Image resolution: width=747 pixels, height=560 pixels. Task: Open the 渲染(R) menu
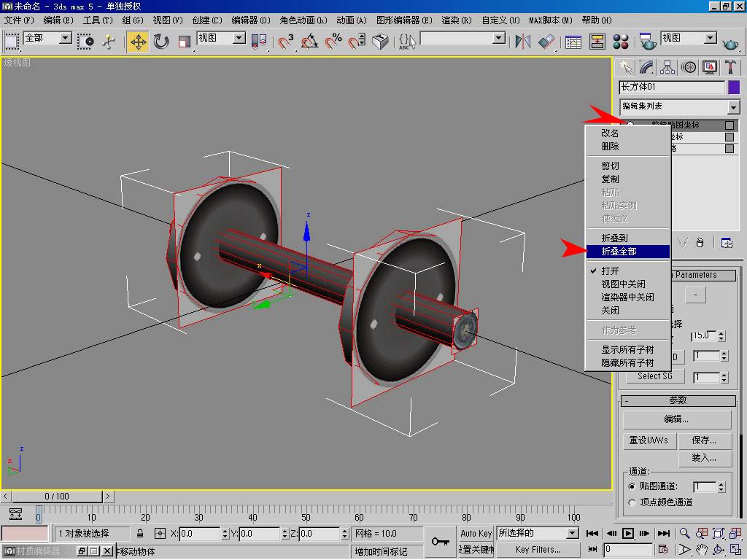click(457, 20)
